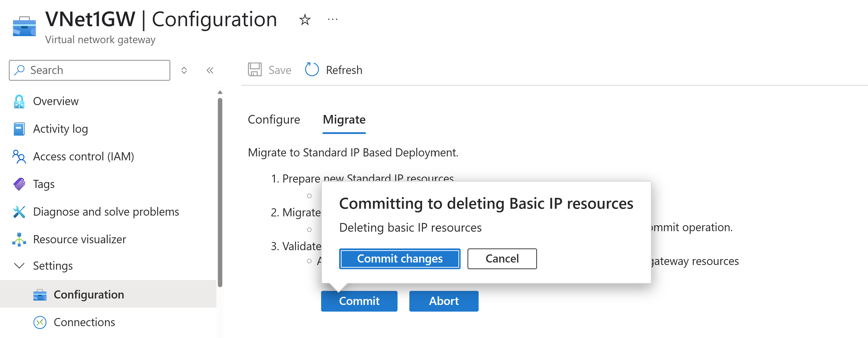Click the Overview lock icon
This screenshot has width=868, height=338.
point(19,101)
